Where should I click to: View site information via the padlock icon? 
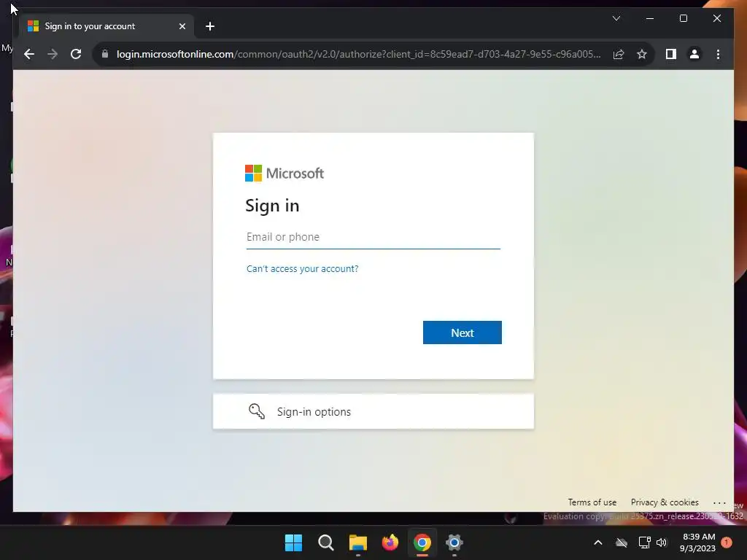[x=105, y=54]
